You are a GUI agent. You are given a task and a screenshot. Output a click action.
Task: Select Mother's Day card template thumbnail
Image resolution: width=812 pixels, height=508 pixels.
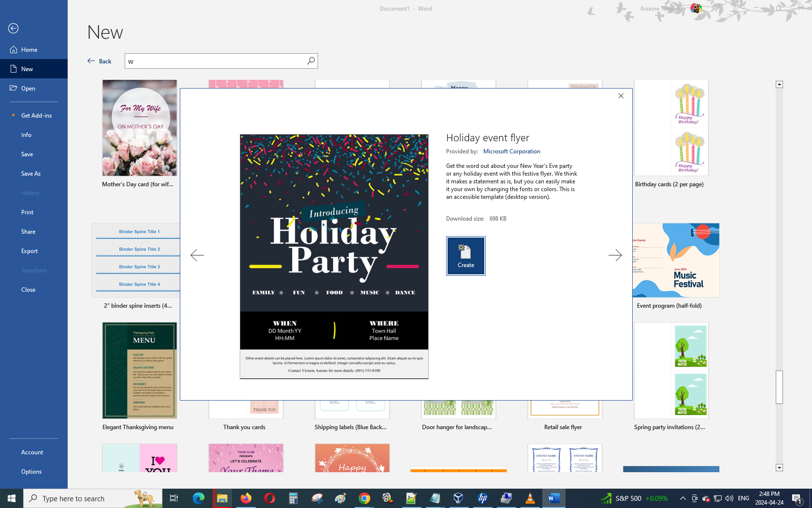tap(139, 128)
